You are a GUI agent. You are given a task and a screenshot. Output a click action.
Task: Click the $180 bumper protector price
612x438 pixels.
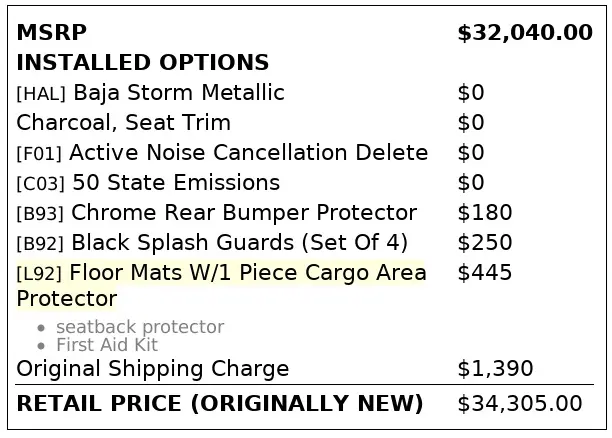pyautogui.click(x=484, y=213)
